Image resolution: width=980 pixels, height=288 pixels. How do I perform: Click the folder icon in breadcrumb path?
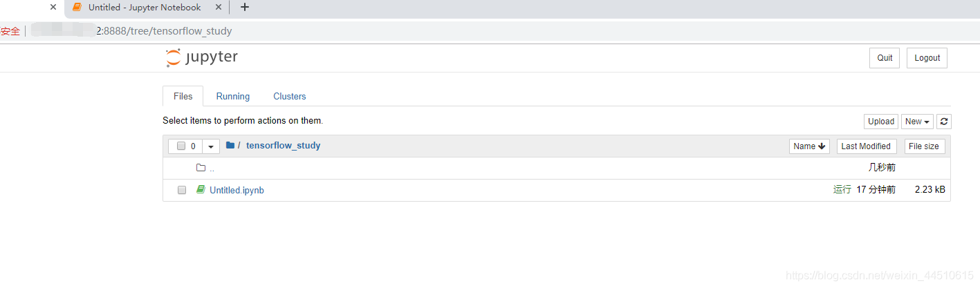tap(230, 146)
